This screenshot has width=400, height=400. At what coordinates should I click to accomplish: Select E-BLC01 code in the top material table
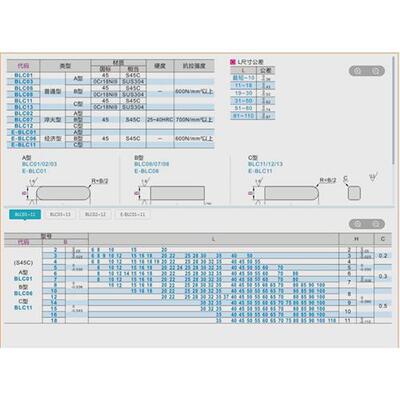tap(24, 132)
